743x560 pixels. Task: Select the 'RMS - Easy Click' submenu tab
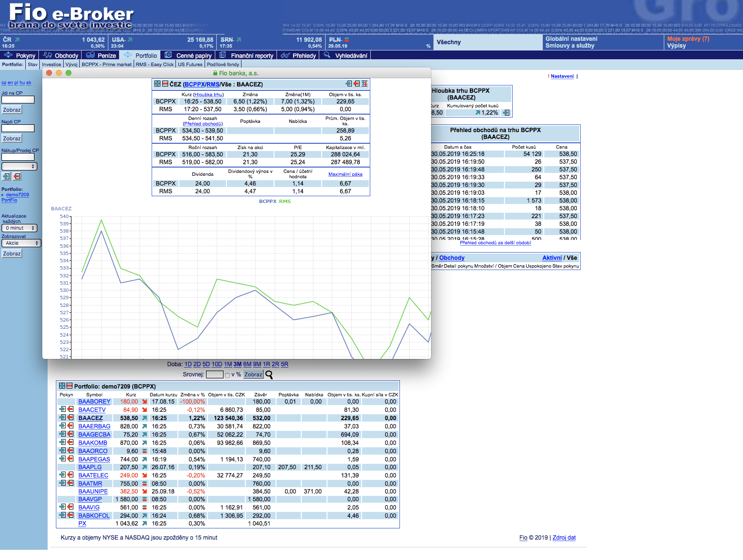pos(155,64)
